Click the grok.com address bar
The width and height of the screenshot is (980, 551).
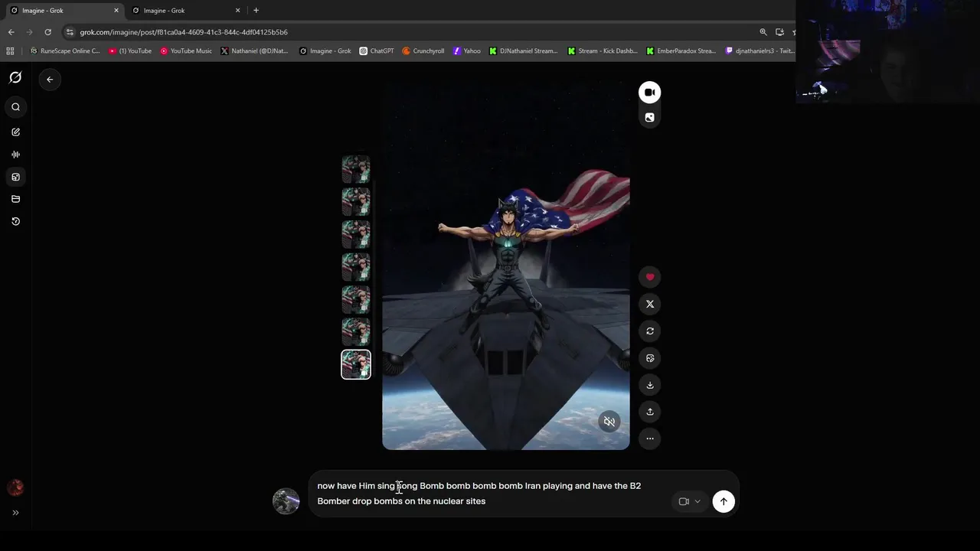413,32
